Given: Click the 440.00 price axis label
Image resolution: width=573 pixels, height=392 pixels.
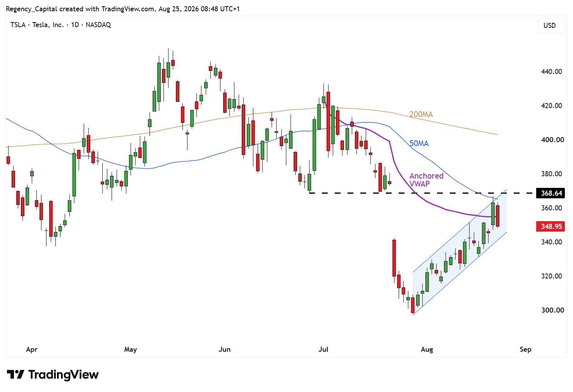Looking at the screenshot, I should [551, 71].
